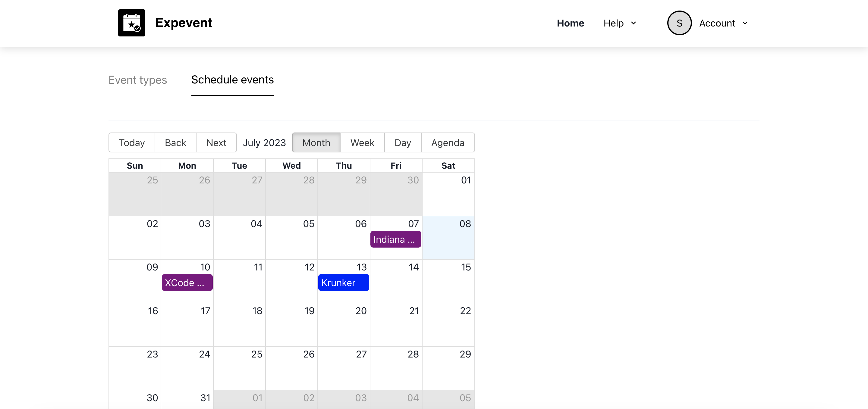
Task: Click the greyed date 25 of June
Action: [152, 180]
